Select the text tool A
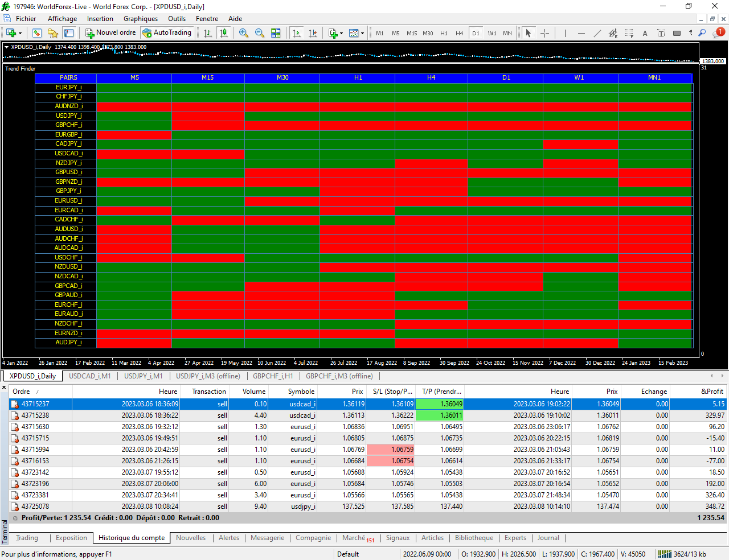Screen dimensions: 729x560 645,33
